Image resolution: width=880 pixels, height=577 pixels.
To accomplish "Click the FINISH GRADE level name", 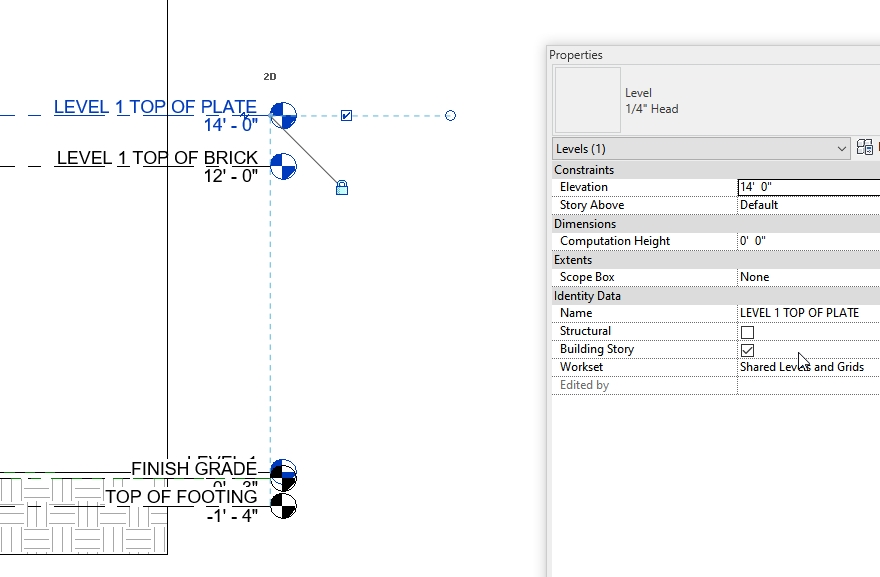I will pyautogui.click(x=194, y=469).
